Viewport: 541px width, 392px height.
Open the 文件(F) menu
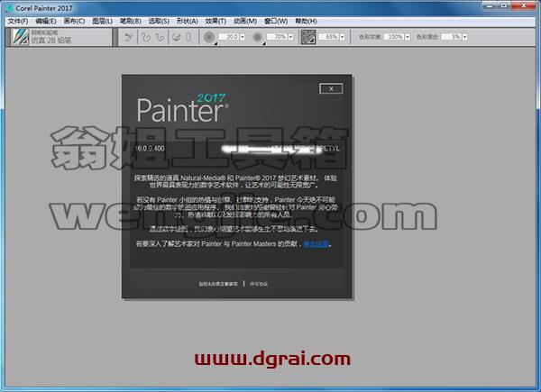click(18, 22)
